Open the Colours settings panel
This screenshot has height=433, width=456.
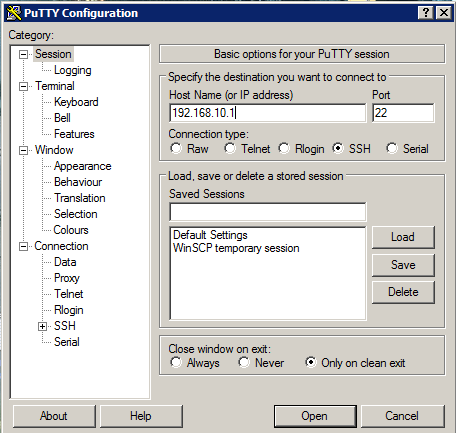[x=71, y=230]
